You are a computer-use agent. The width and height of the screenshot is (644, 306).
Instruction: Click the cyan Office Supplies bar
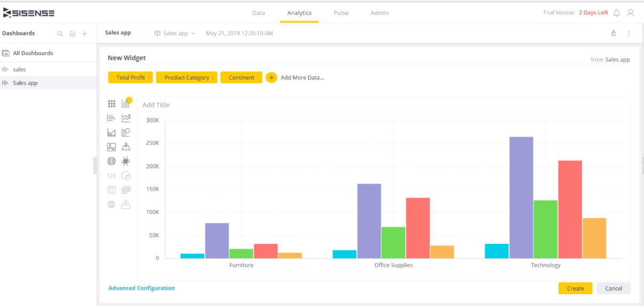pyautogui.click(x=345, y=254)
